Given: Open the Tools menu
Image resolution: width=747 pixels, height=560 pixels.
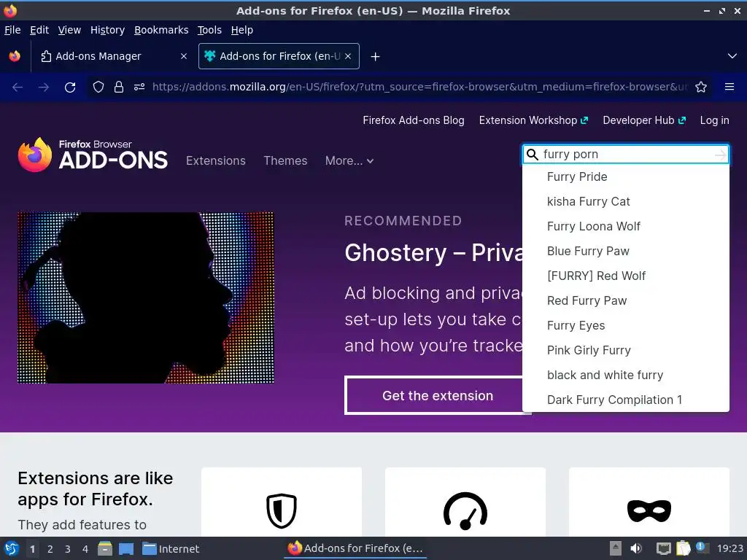Looking at the screenshot, I should click(209, 30).
